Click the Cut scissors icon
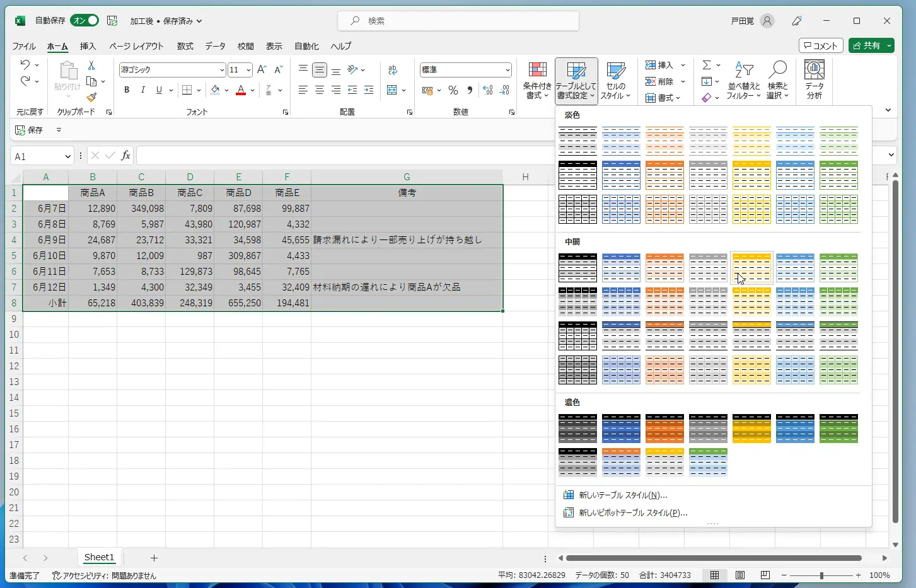The image size is (916, 588). [x=91, y=66]
